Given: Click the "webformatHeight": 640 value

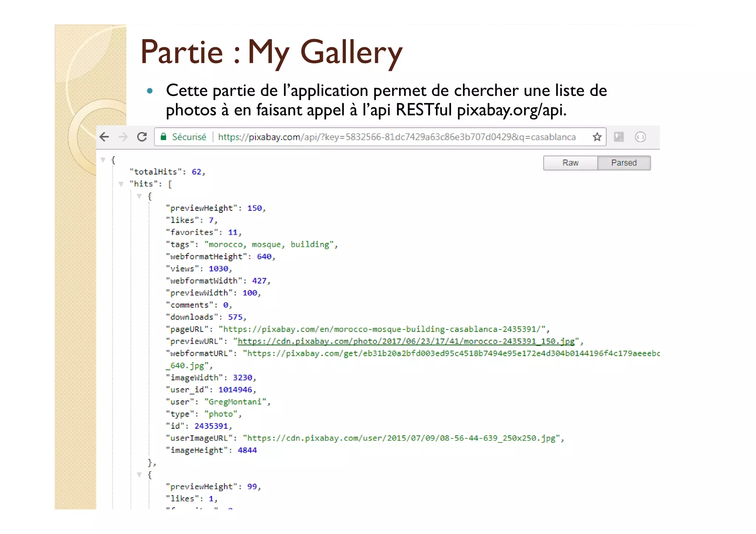Looking at the screenshot, I should (x=264, y=256).
